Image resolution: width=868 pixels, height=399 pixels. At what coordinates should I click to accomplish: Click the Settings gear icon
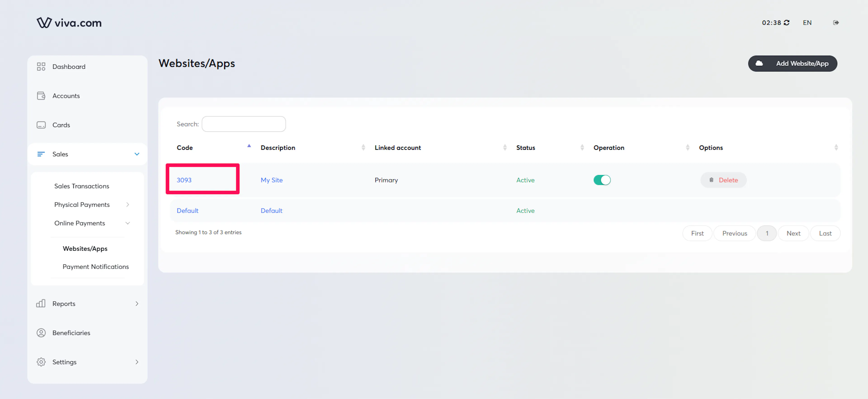pyautogui.click(x=41, y=362)
